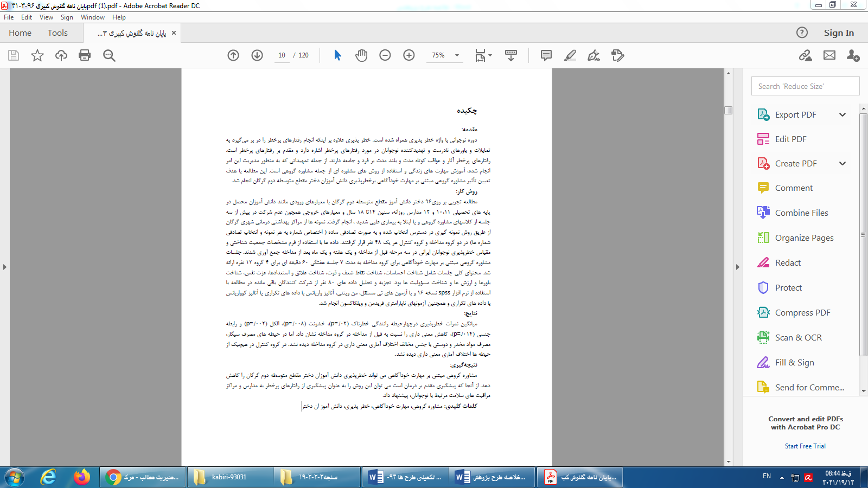Select the Hand pan tool
Viewport: 868px width, 488px height.
361,55
